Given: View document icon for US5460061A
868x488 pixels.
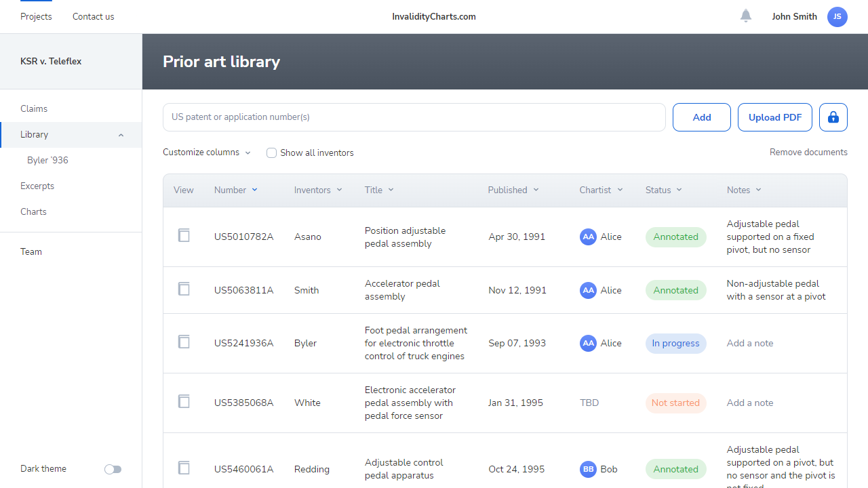Looking at the screenshot, I should pyautogui.click(x=184, y=468).
